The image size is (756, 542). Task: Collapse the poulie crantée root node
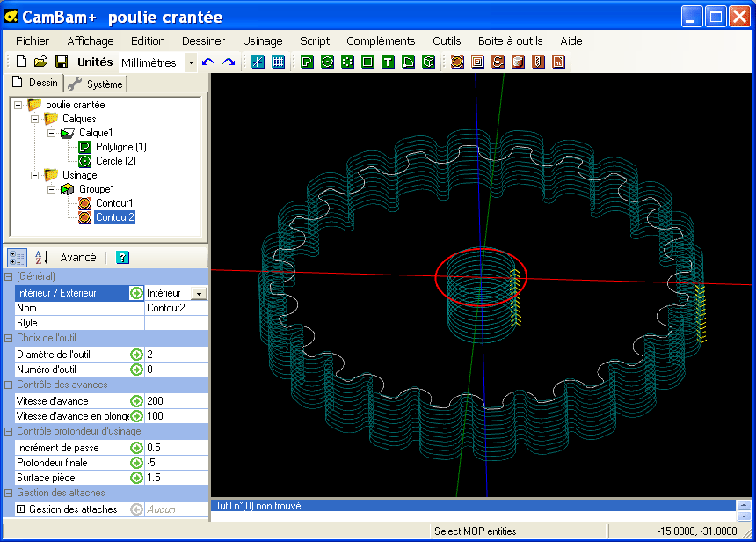(18, 105)
